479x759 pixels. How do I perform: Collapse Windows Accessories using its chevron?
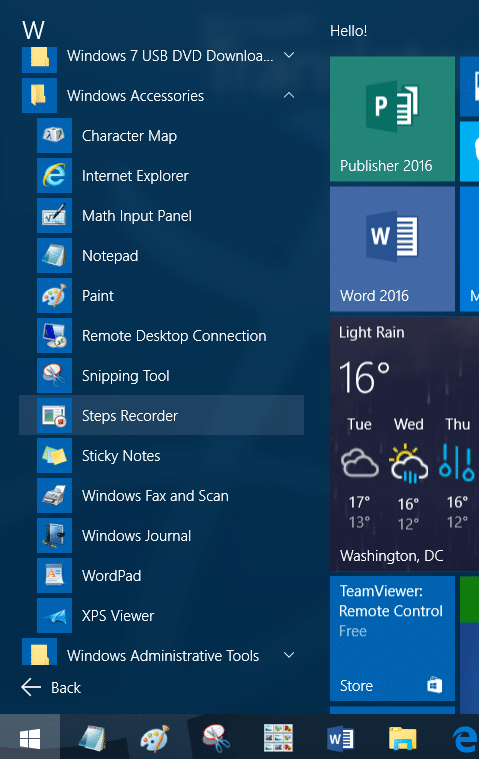(x=289, y=95)
